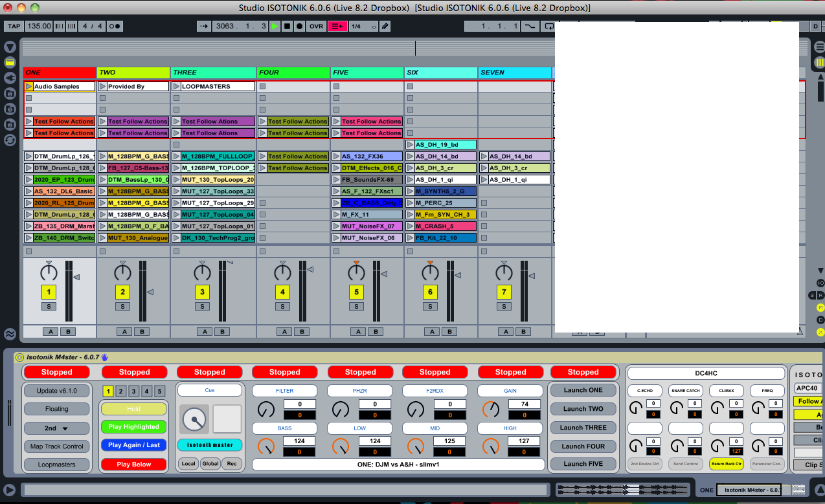Toggle the loop switch icon
Viewport: 825px width, 504px height.
click(x=548, y=26)
